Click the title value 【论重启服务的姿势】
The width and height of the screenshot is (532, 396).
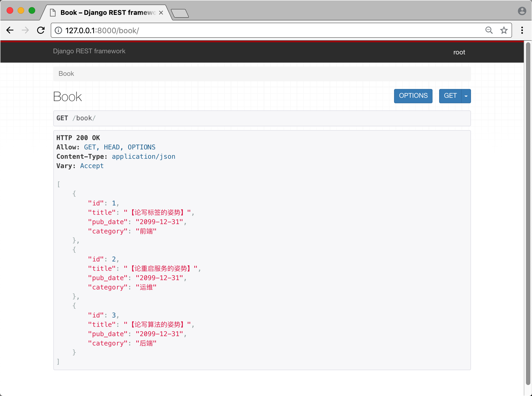pyautogui.click(x=160, y=269)
